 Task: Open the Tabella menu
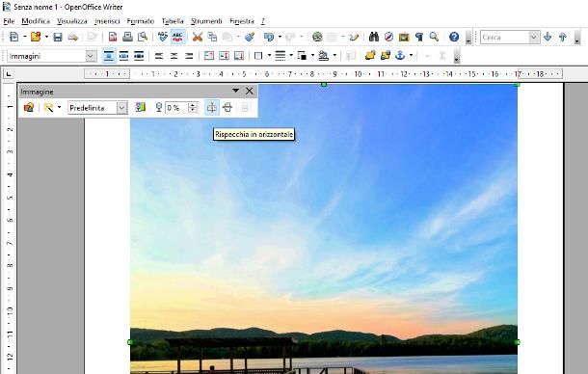173,21
